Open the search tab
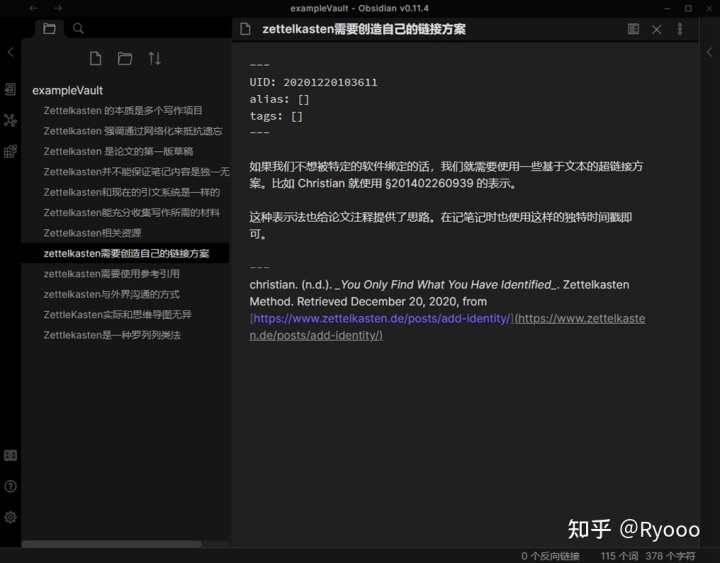The image size is (720, 563). pos(78,28)
